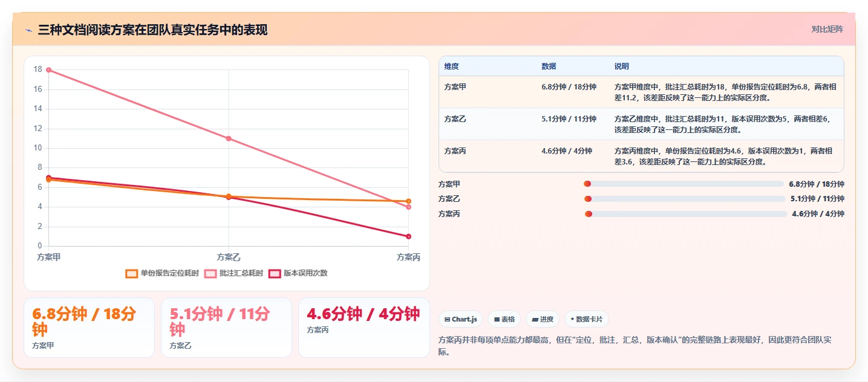Click the pink 批注汇总耗时 point at 方案丙
868x382 pixels.
click(x=409, y=207)
